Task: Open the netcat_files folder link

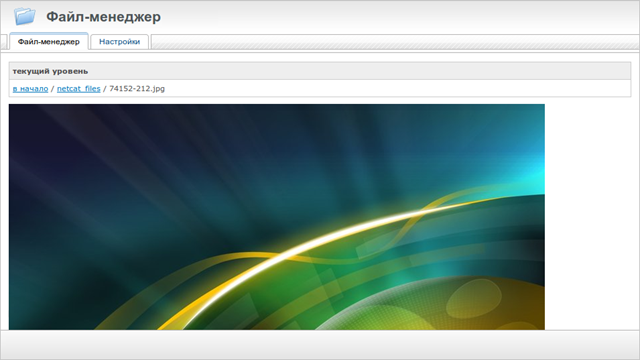Action: (x=78, y=89)
